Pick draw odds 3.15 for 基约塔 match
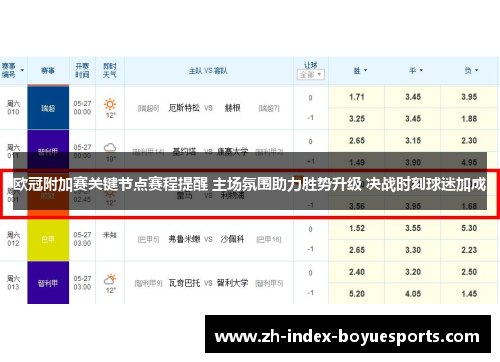 pos(413,141)
